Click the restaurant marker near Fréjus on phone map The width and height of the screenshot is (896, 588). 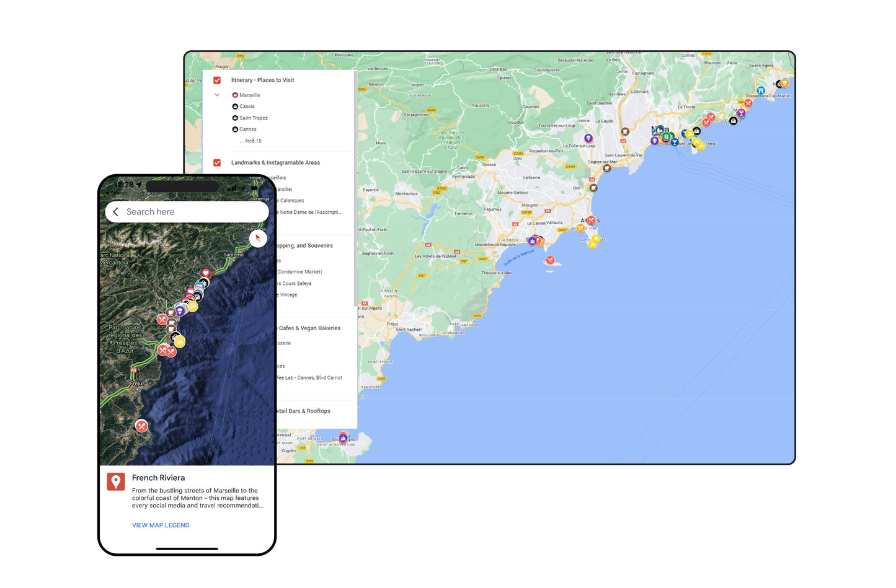coord(141,426)
